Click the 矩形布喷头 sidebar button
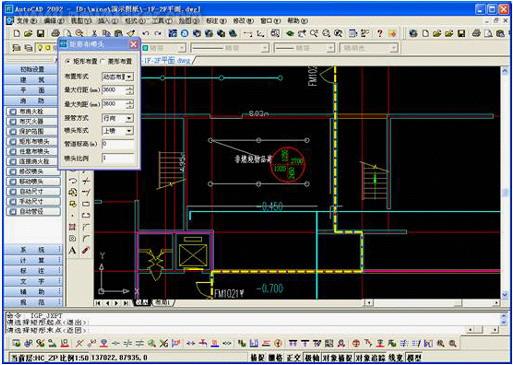The height and width of the screenshot is (365, 513). coord(33,141)
